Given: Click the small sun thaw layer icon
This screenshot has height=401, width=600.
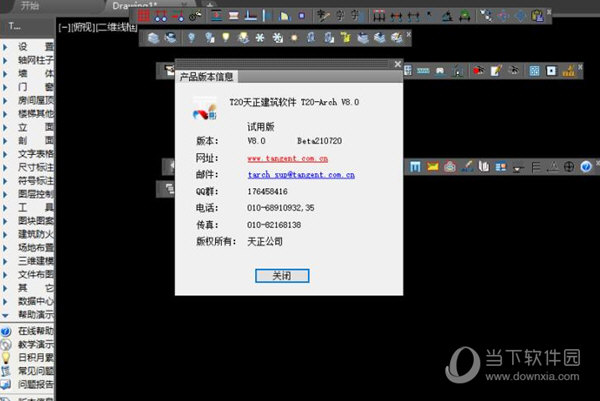Looking at the screenshot, I should click(294, 38).
